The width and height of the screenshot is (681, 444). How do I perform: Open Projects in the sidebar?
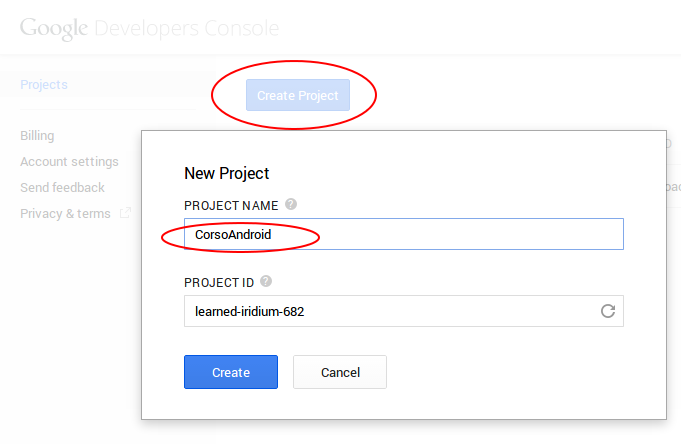click(44, 84)
